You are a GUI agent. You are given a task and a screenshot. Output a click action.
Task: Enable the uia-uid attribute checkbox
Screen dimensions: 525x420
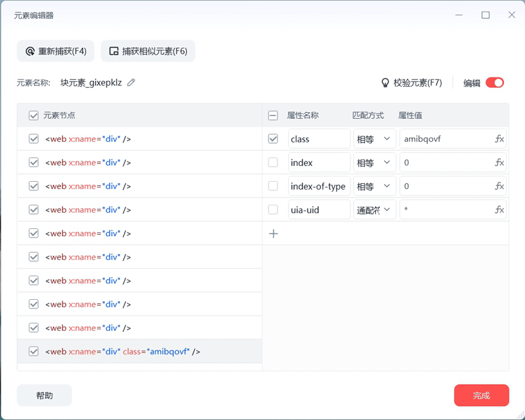[273, 209]
